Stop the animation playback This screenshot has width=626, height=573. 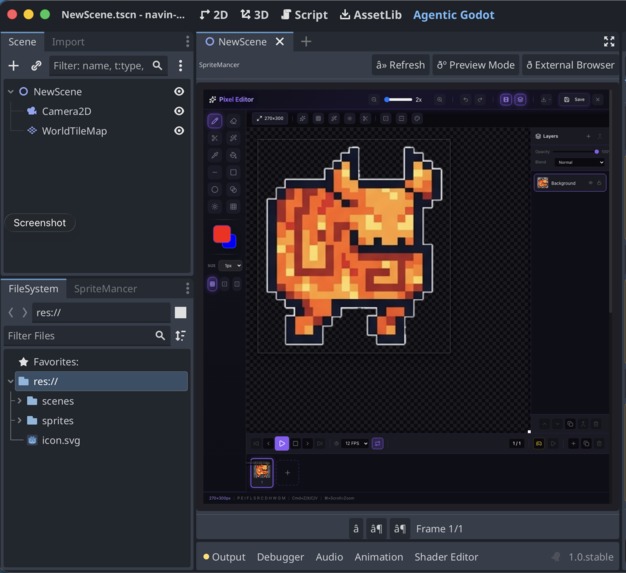[x=295, y=443]
